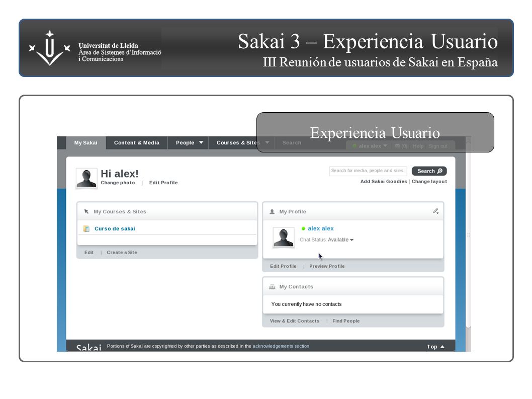Click the My Profile edit pencil icon
Screen dimensions: 532x399
pos(435,211)
